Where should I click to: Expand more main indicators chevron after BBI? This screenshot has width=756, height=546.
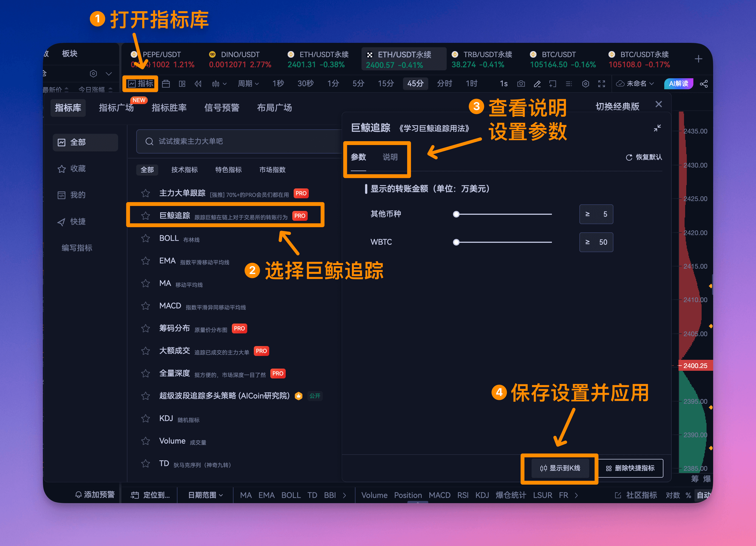pyautogui.click(x=344, y=495)
